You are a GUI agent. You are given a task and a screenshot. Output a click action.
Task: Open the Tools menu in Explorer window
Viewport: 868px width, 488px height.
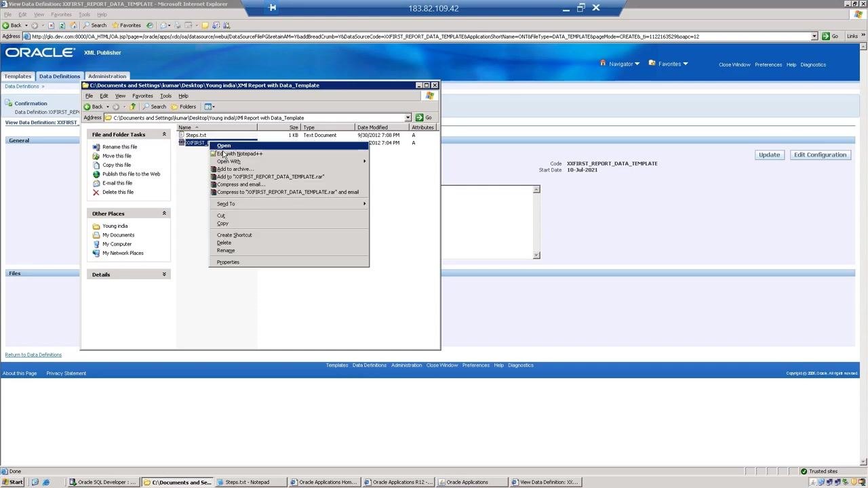165,96
